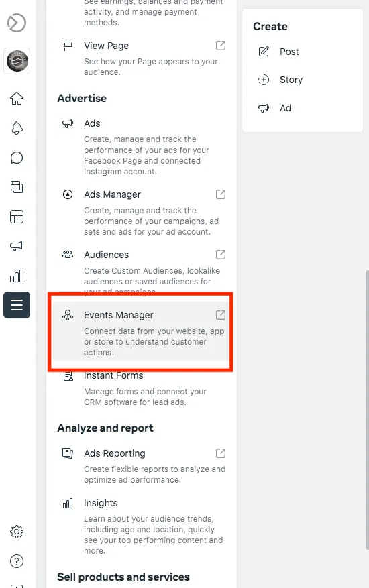Open Help question mark icon
Image resolution: width=369 pixels, height=588 pixels.
coord(17,561)
